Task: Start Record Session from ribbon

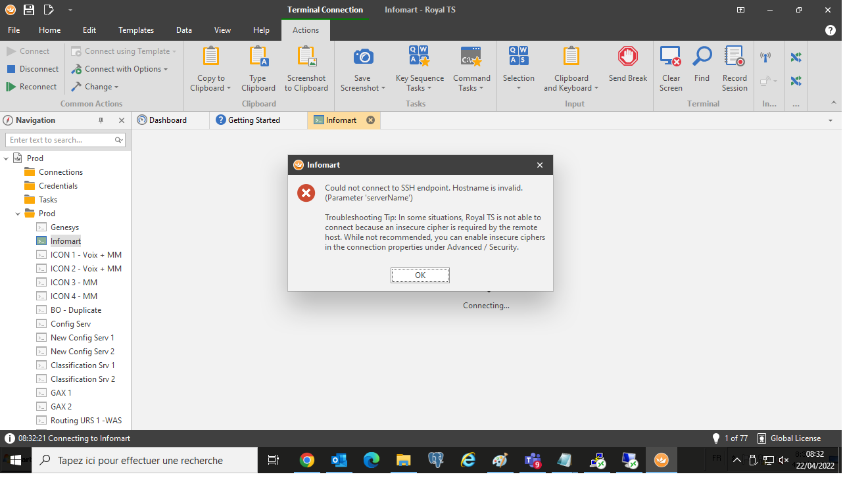Action: 734,64
